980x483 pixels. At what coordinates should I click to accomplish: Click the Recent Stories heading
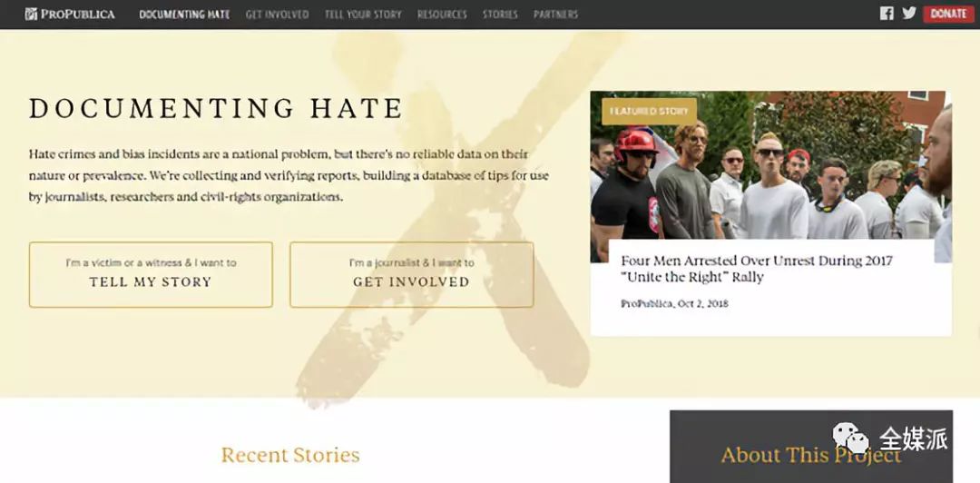click(290, 455)
